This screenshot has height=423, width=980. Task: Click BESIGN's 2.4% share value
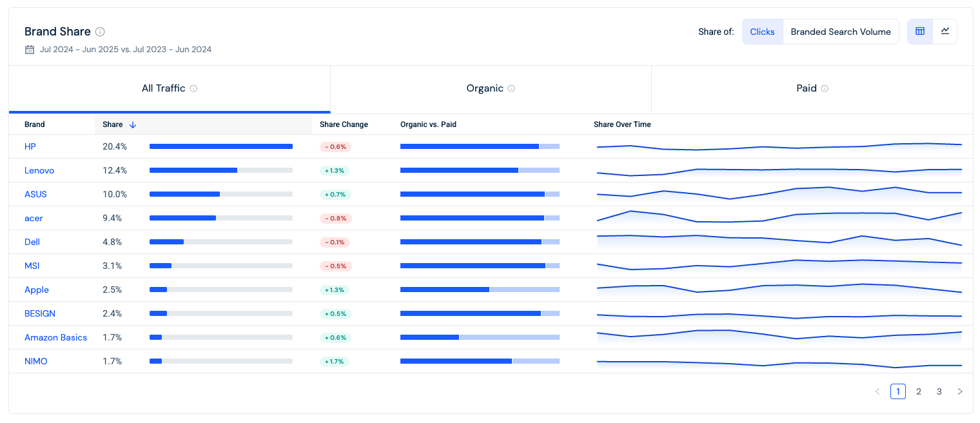112,313
